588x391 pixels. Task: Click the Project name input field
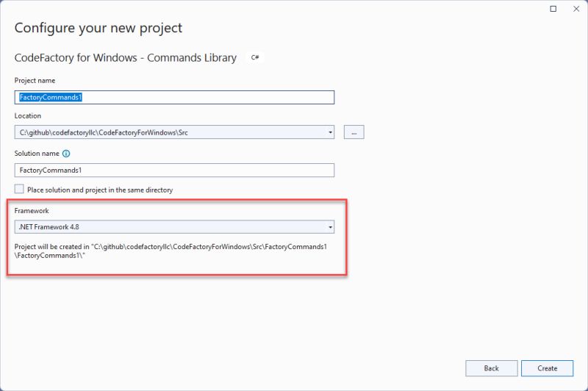(x=174, y=98)
